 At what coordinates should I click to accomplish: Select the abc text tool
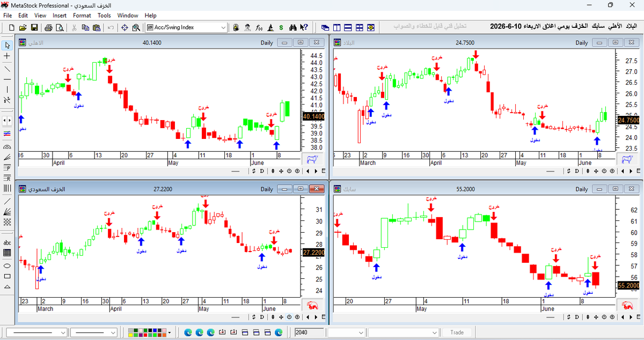7,242
